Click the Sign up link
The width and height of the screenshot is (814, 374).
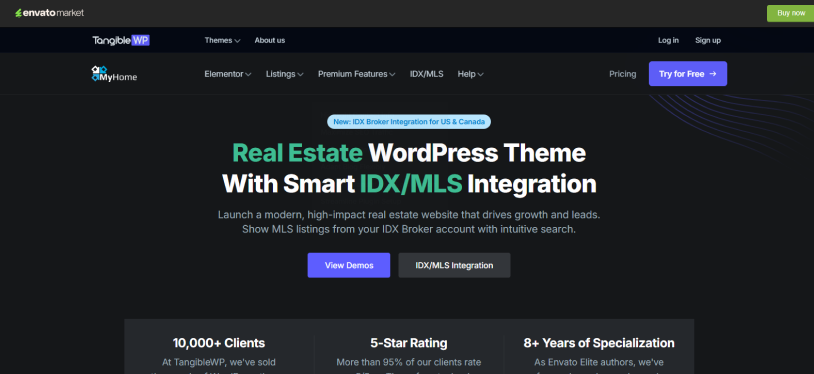coord(708,40)
